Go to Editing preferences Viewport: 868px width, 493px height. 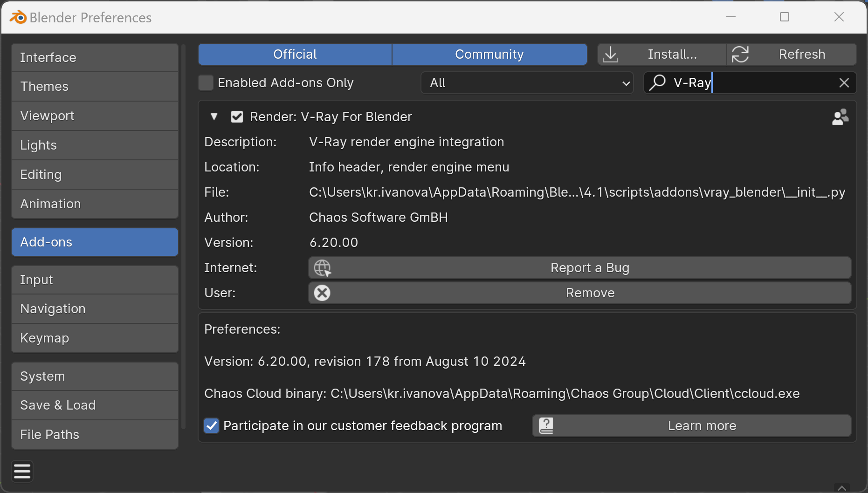tap(95, 175)
